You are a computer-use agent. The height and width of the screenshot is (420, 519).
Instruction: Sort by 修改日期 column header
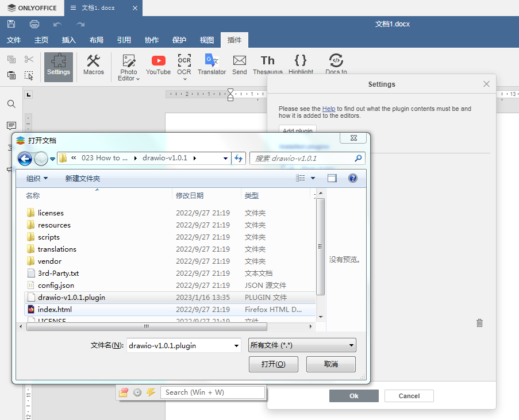190,195
